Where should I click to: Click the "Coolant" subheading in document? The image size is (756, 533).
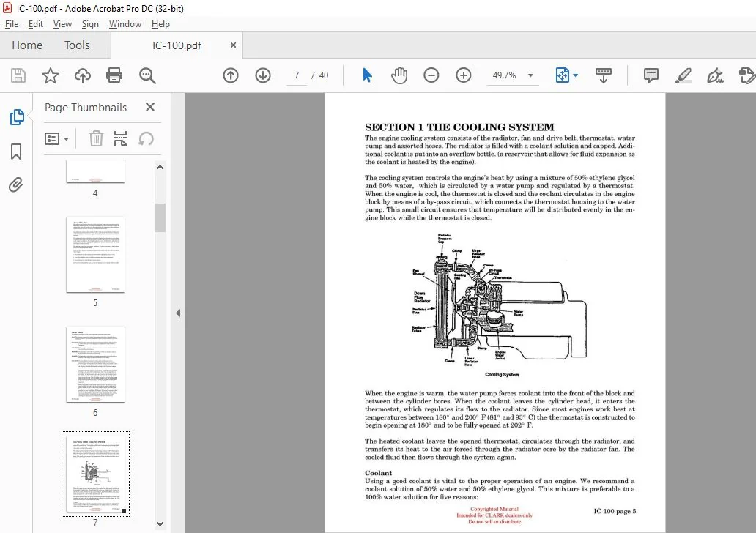379,473
